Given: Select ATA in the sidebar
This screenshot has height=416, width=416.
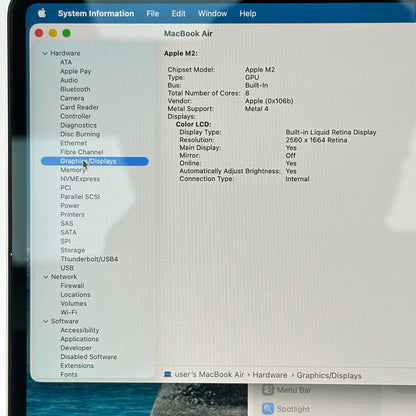Looking at the screenshot, I should (66, 62).
